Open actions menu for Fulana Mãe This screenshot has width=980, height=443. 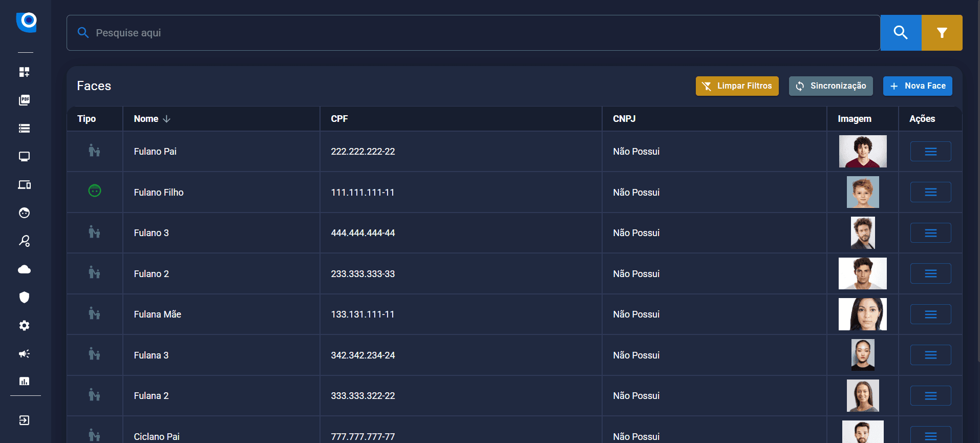pos(930,314)
